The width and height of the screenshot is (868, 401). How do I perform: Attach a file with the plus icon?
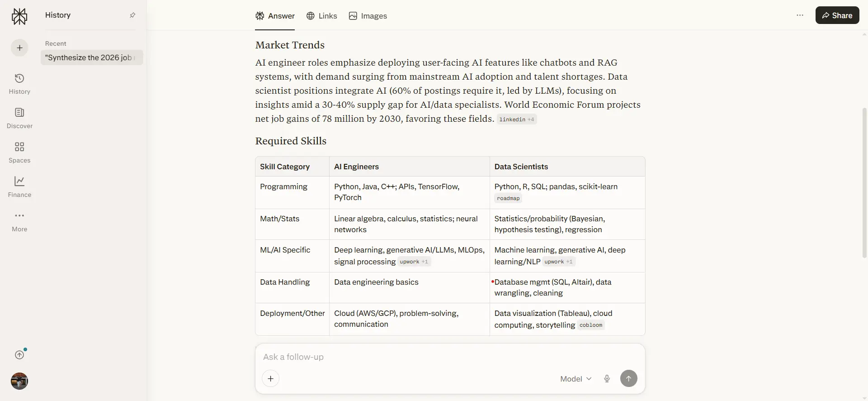(270, 378)
